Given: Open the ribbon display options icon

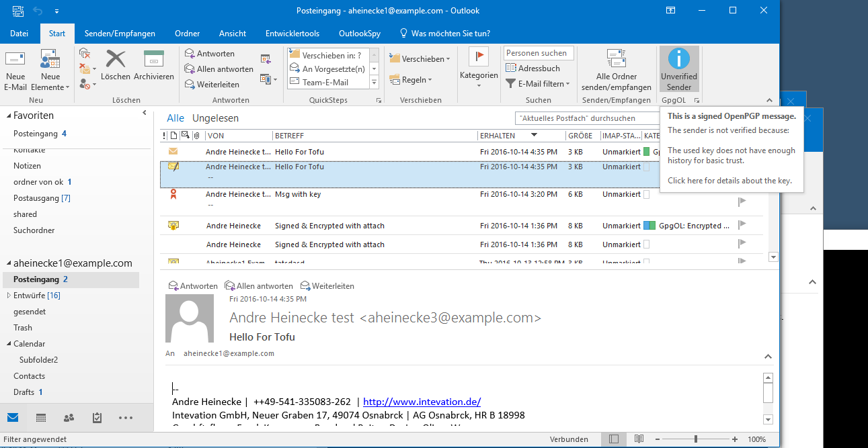Looking at the screenshot, I should point(670,10).
